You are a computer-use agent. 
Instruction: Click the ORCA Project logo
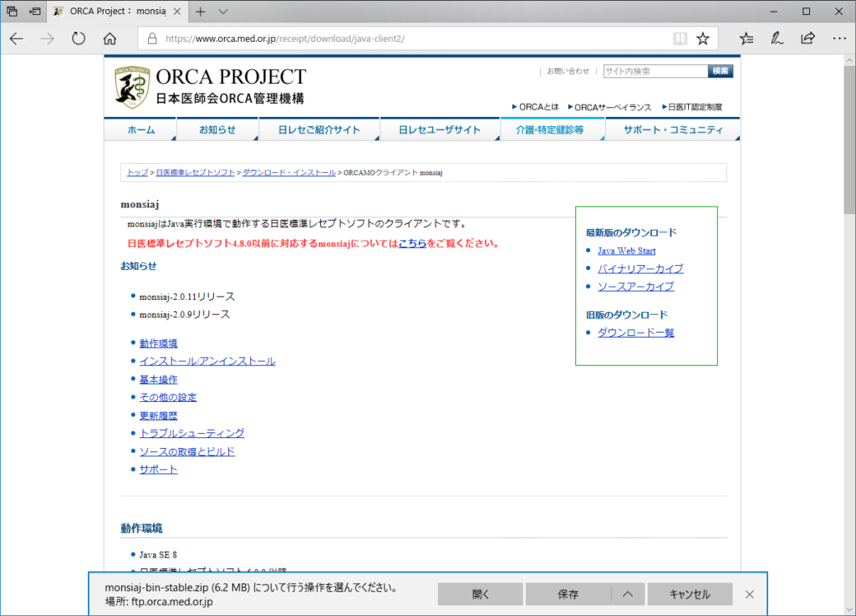(211, 87)
